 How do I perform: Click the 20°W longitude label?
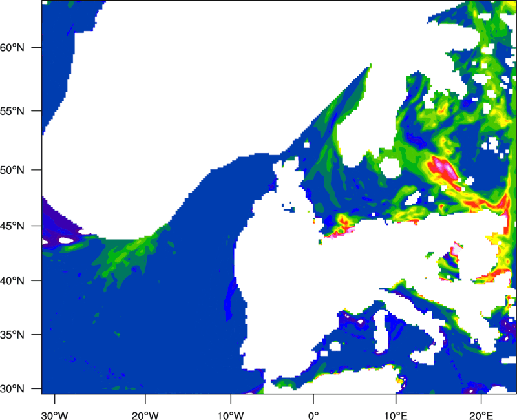[x=145, y=415]
